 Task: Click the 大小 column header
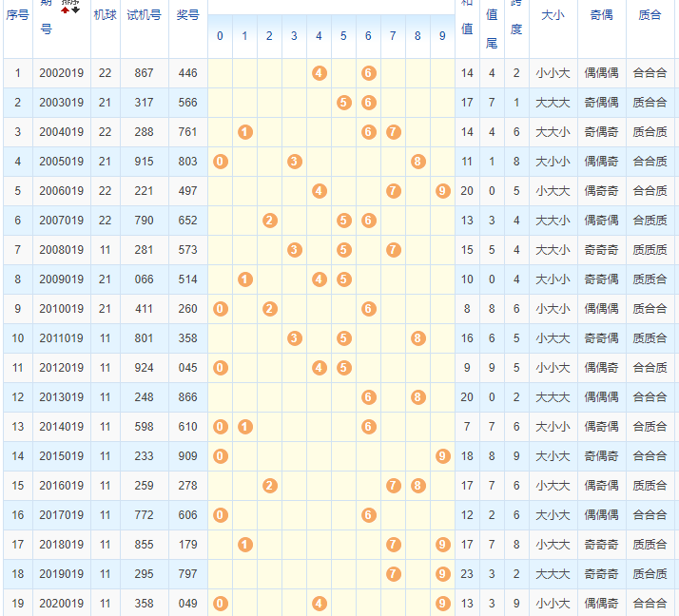pyautogui.click(x=553, y=15)
